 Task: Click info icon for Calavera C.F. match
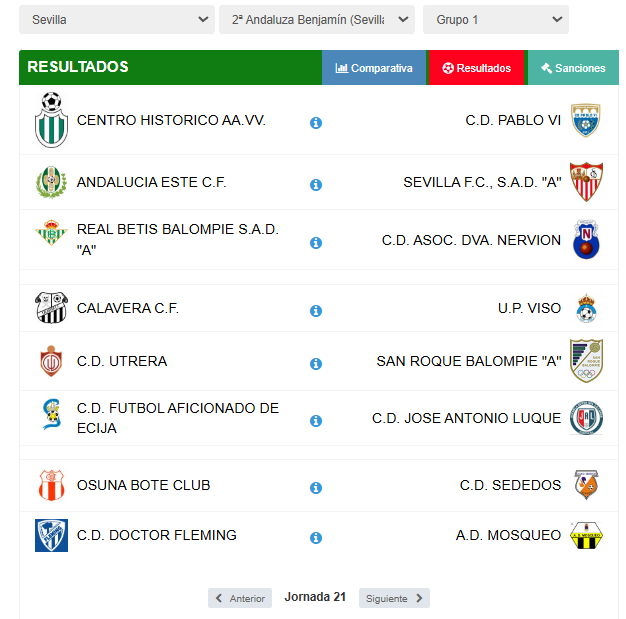click(x=316, y=310)
